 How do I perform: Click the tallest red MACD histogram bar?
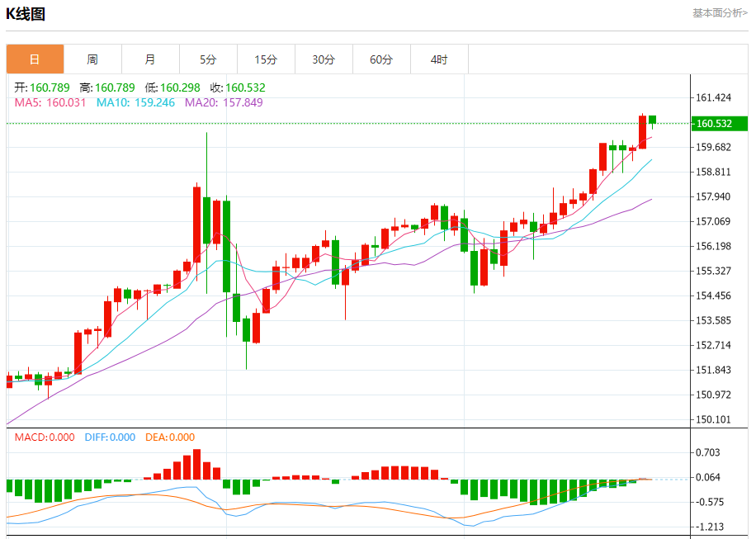(196, 464)
